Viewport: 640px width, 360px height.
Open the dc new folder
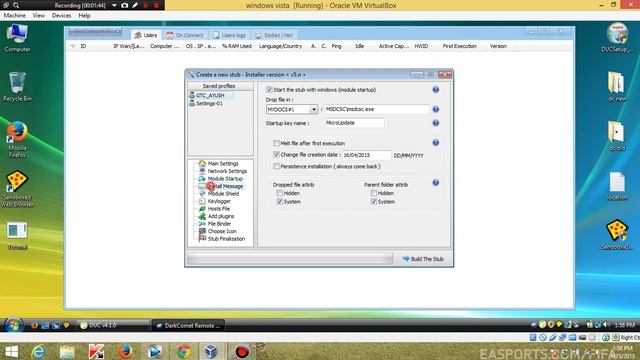point(617,87)
